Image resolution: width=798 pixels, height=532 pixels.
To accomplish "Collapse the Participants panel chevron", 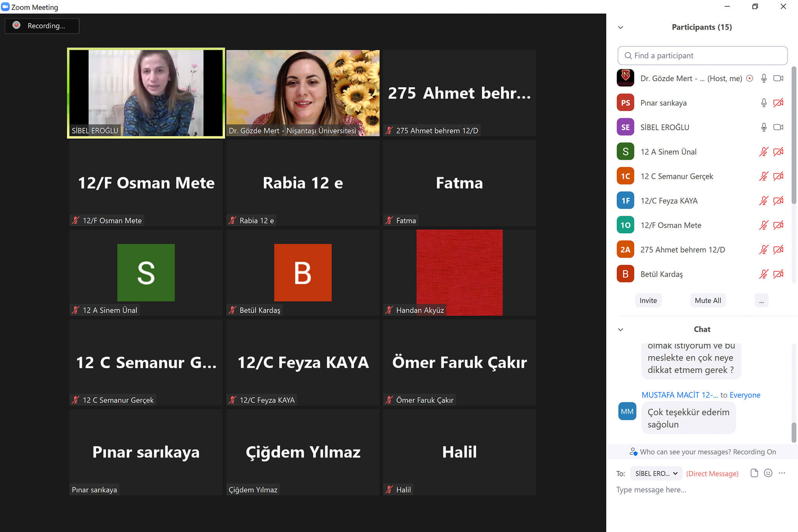I will click(x=621, y=27).
